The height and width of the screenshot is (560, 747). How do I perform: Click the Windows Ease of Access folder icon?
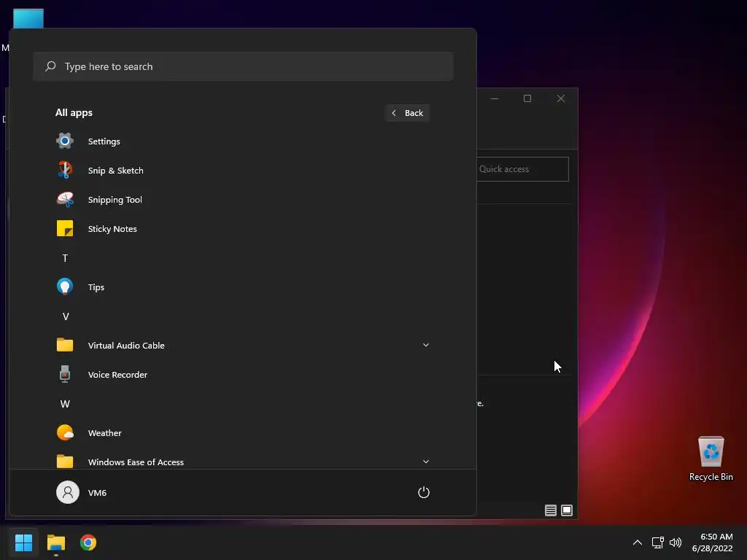[x=65, y=461]
